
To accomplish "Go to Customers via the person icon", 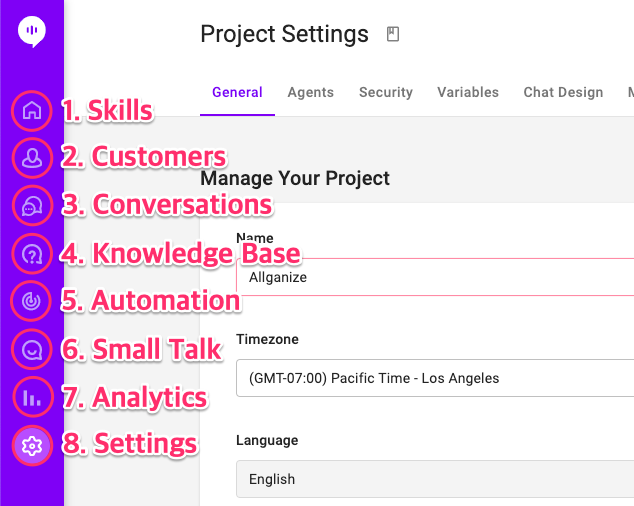I will click(32, 157).
